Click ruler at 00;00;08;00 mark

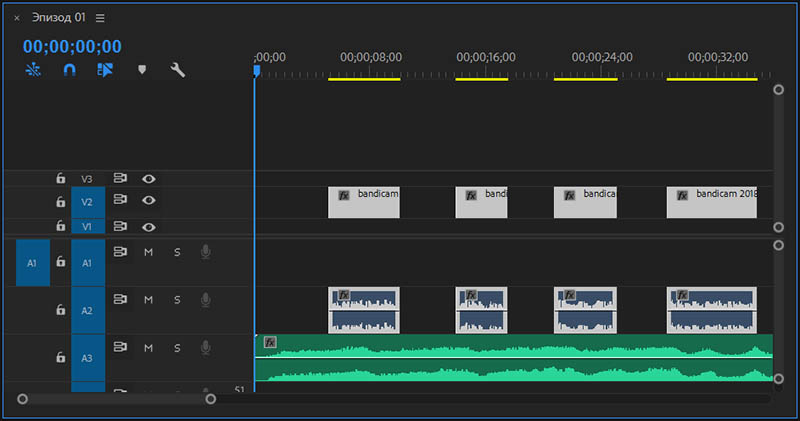click(x=370, y=57)
